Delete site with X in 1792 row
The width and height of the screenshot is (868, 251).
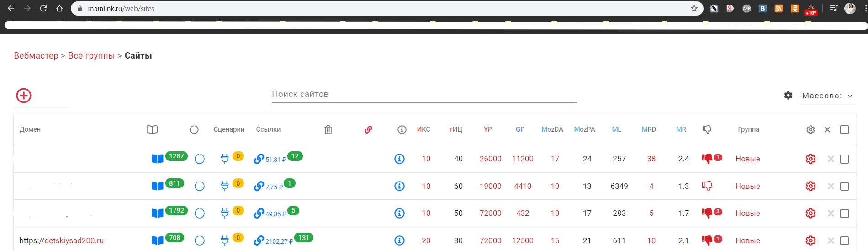click(x=831, y=214)
